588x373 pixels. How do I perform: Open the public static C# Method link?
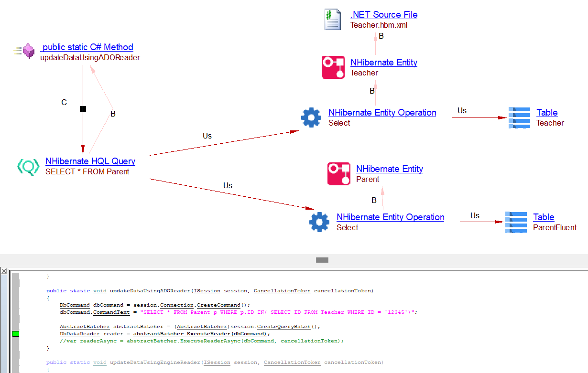click(87, 47)
